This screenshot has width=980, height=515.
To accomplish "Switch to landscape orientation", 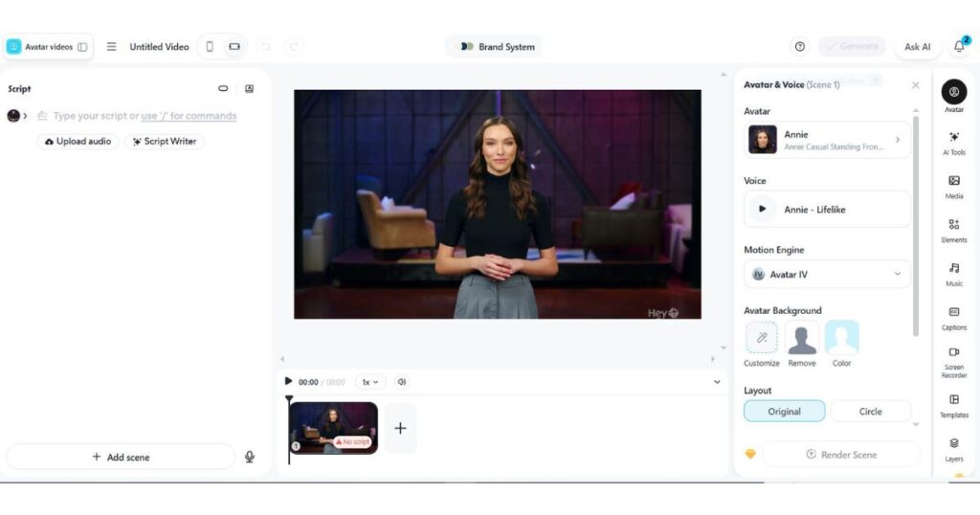I will click(234, 47).
